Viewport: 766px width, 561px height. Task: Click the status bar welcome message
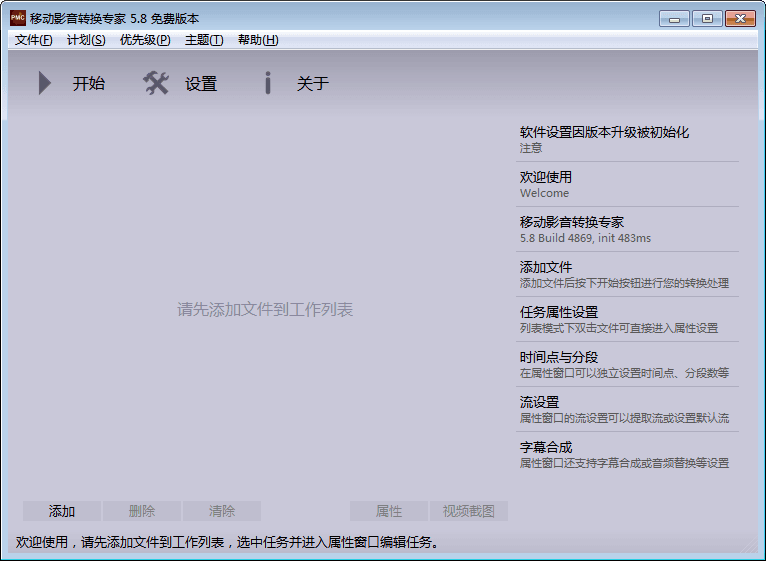click(227, 542)
